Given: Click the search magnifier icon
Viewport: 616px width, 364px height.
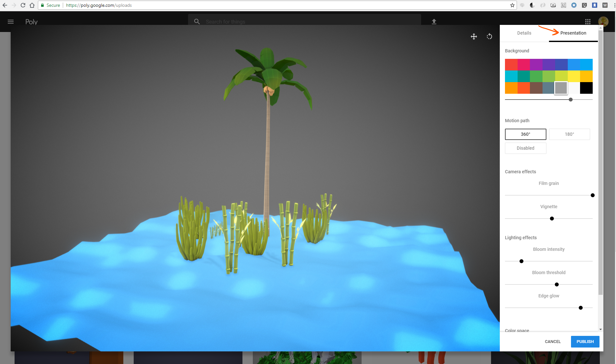Looking at the screenshot, I should (x=197, y=21).
